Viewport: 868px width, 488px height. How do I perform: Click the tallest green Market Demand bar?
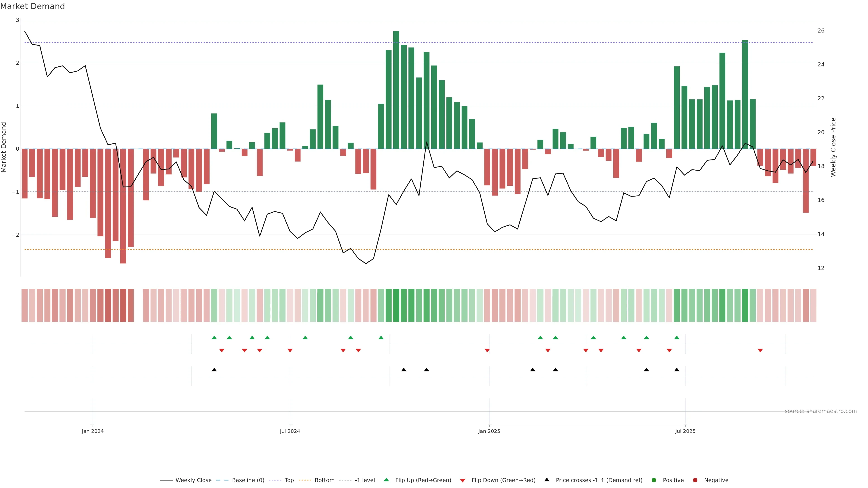(396, 90)
